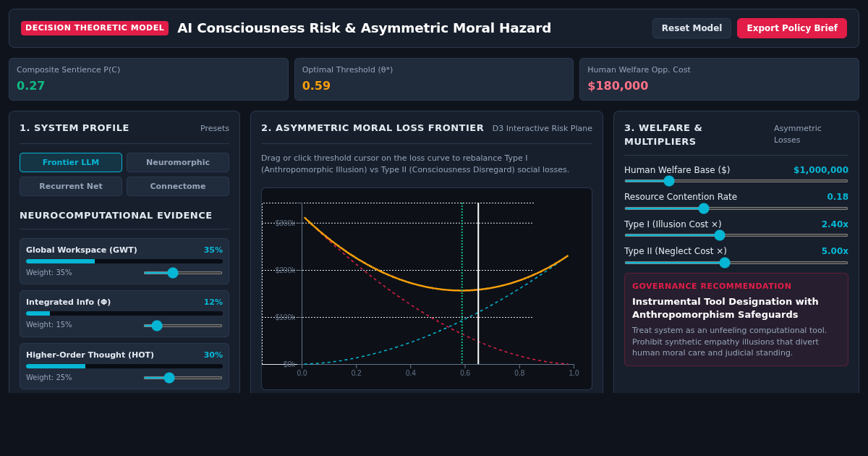Adjust the Type I Illusion Cost slider
Image resolution: width=868 pixels, height=456 pixels.
point(736,235)
